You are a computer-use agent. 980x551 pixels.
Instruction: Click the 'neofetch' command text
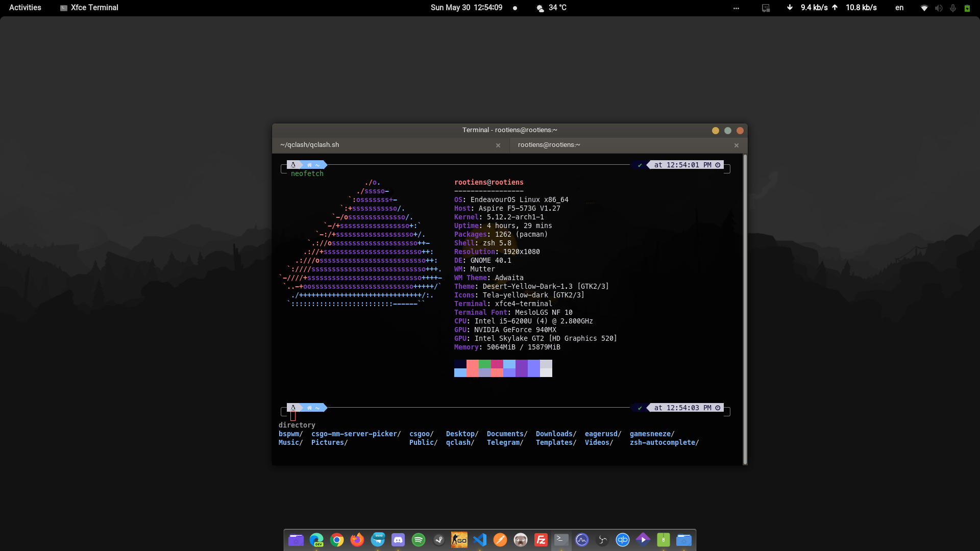307,174
